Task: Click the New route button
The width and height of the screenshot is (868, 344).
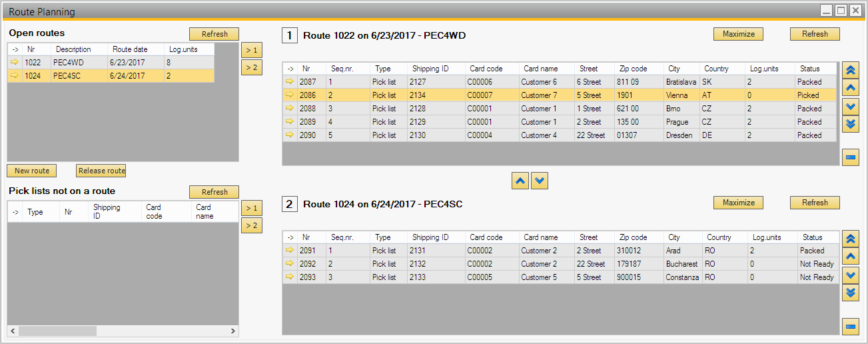Action: pos(32,171)
